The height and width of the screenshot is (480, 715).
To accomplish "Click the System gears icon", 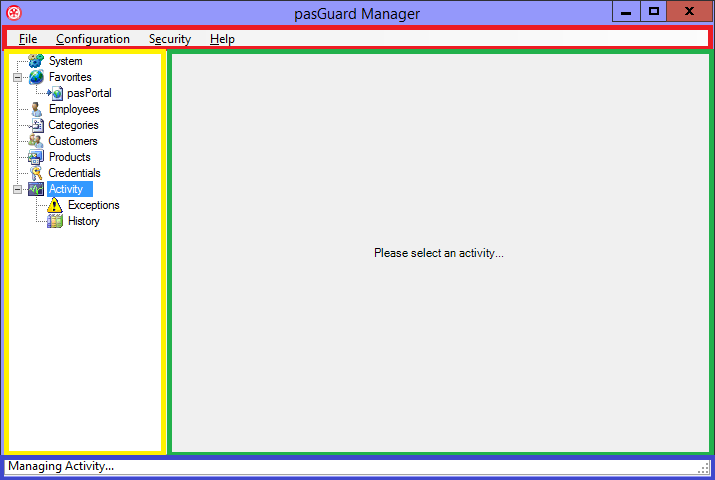I will pyautogui.click(x=36, y=61).
